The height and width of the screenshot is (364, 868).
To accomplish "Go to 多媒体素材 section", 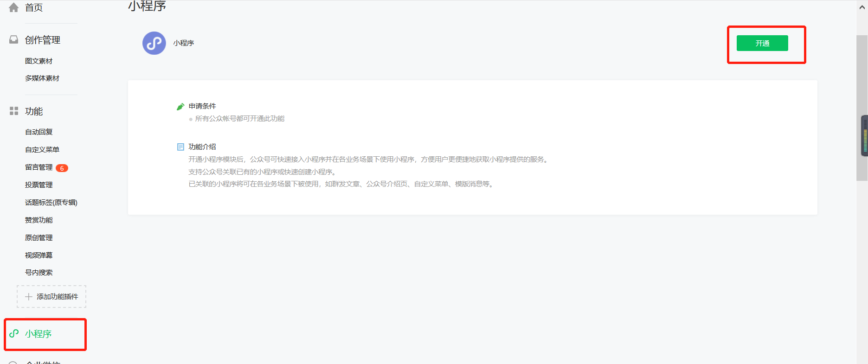I will click(42, 78).
